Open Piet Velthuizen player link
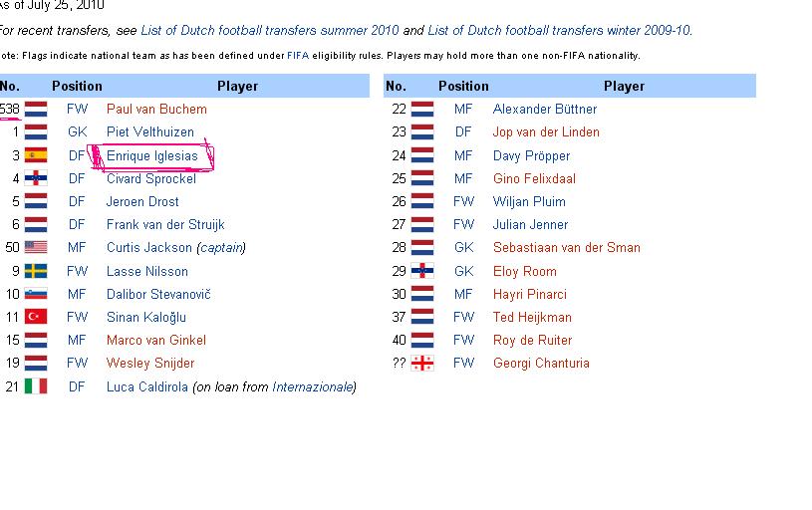 click(150, 131)
